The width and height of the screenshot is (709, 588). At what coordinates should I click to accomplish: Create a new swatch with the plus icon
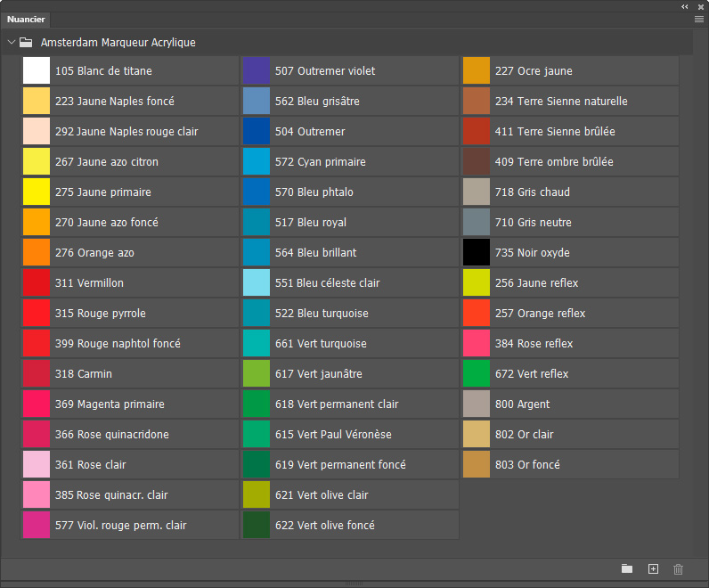point(653,568)
